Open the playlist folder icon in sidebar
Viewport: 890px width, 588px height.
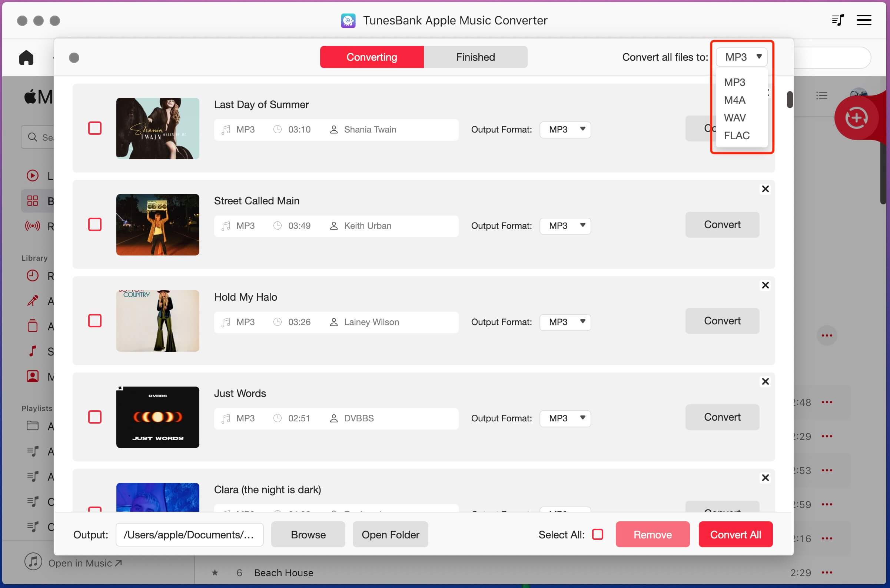click(x=33, y=425)
